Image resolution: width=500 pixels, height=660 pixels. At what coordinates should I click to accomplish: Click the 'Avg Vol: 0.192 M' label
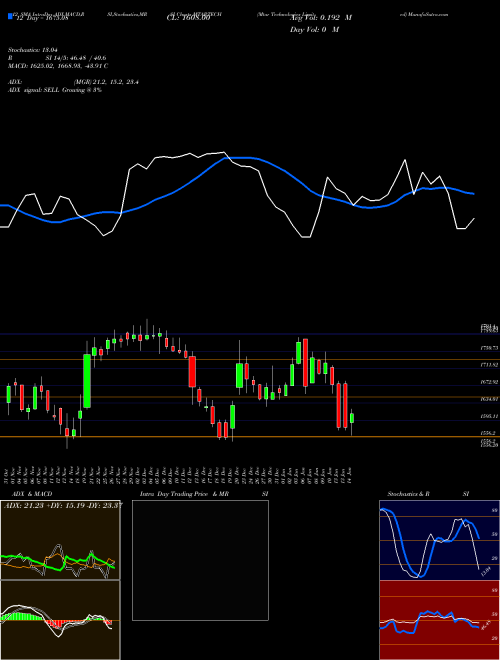coord(320,18)
